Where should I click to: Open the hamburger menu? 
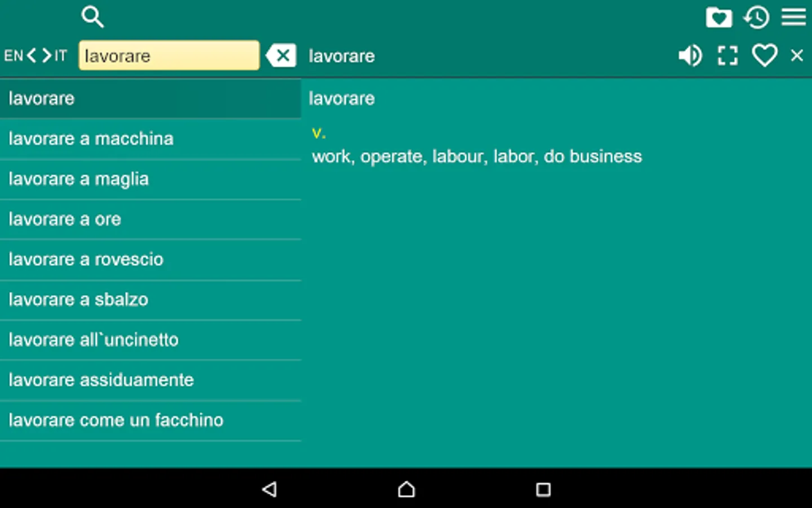pyautogui.click(x=793, y=17)
